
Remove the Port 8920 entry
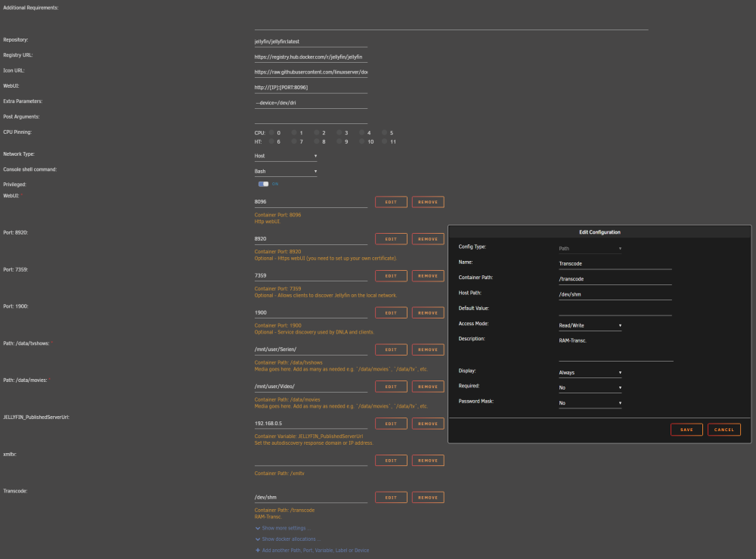(428, 239)
